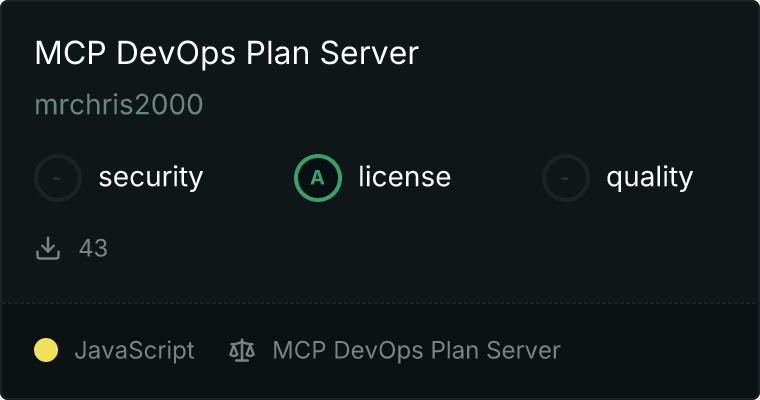Click the empty quality grade badge
The image size is (760, 400).
click(x=566, y=178)
